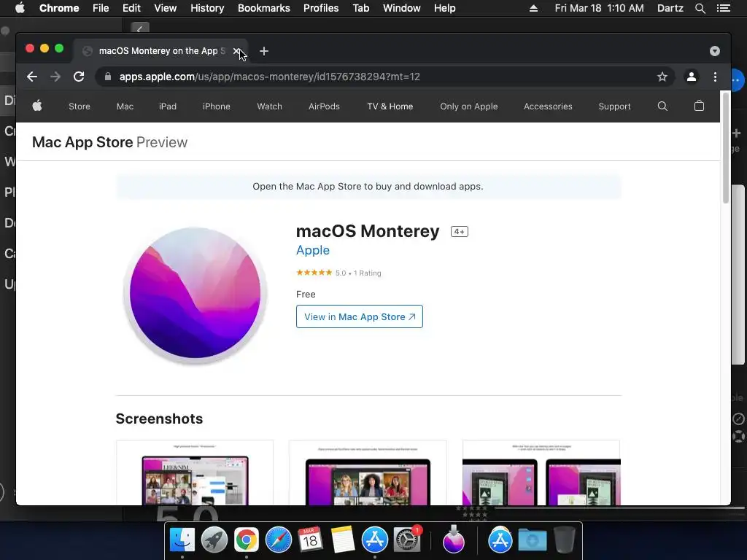
Task: Click the macOS Monterey app icon image
Action: pyautogui.click(x=196, y=295)
